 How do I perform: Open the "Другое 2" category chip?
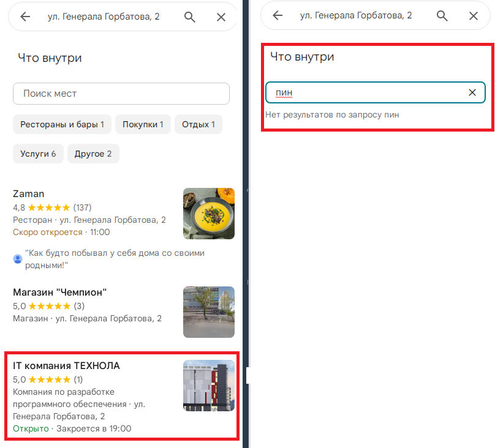(x=93, y=154)
